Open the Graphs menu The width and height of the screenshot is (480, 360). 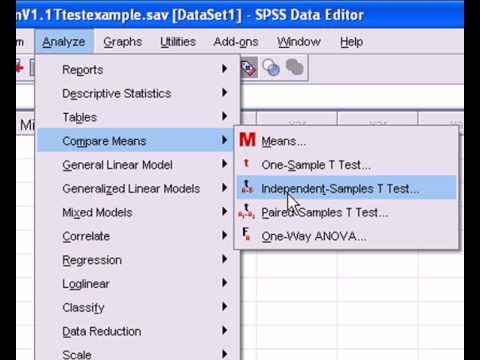[123, 42]
